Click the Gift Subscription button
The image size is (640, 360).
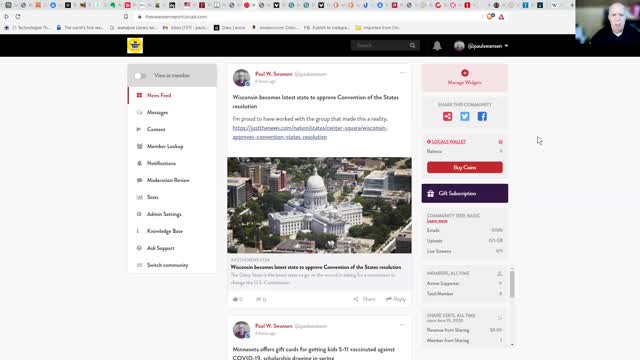[x=464, y=193]
